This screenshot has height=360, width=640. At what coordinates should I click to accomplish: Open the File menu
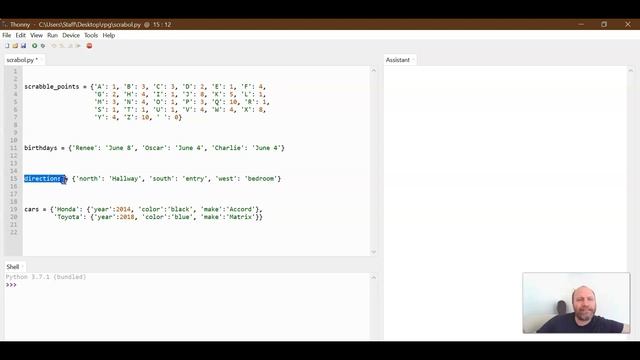tap(7, 36)
